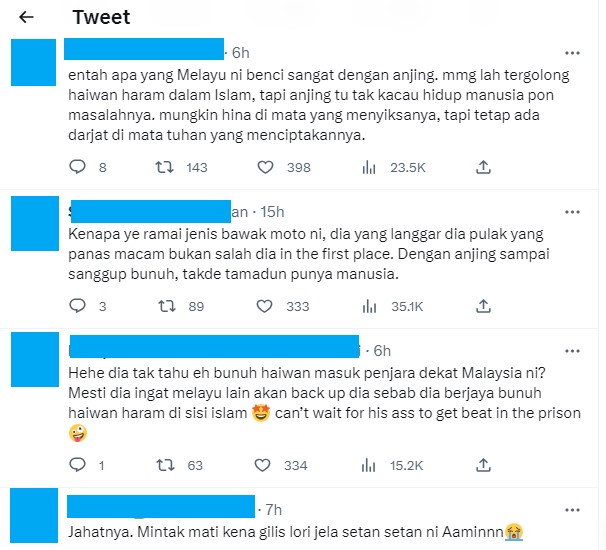This screenshot has height=550, width=606.
Task: Go back using the arrow beside Tweet
Action: (26, 17)
